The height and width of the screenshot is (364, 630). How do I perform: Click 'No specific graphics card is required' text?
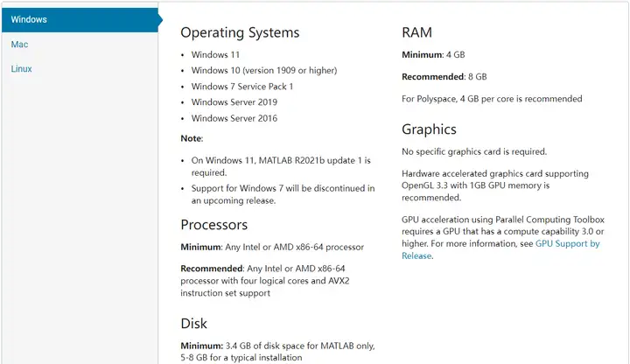[x=474, y=152]
